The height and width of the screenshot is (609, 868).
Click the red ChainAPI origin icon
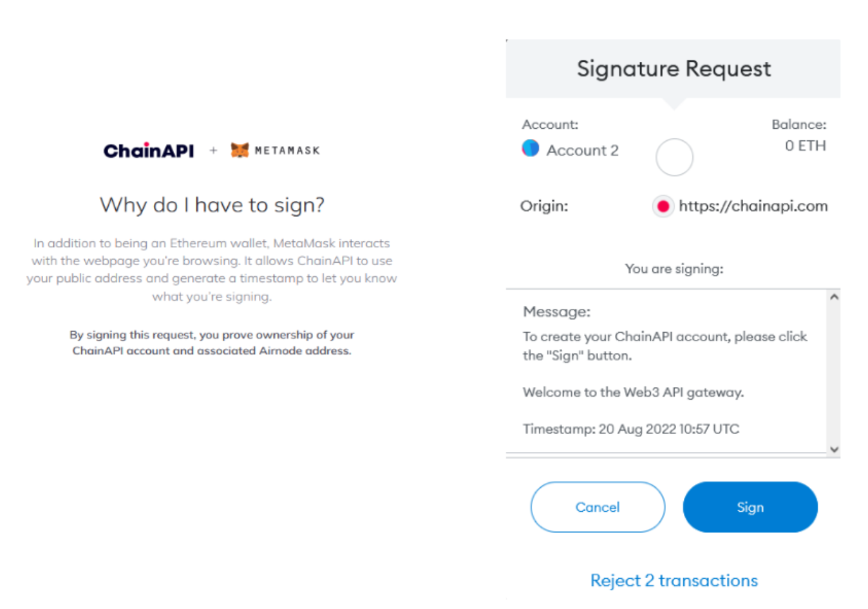pos(663,207)
